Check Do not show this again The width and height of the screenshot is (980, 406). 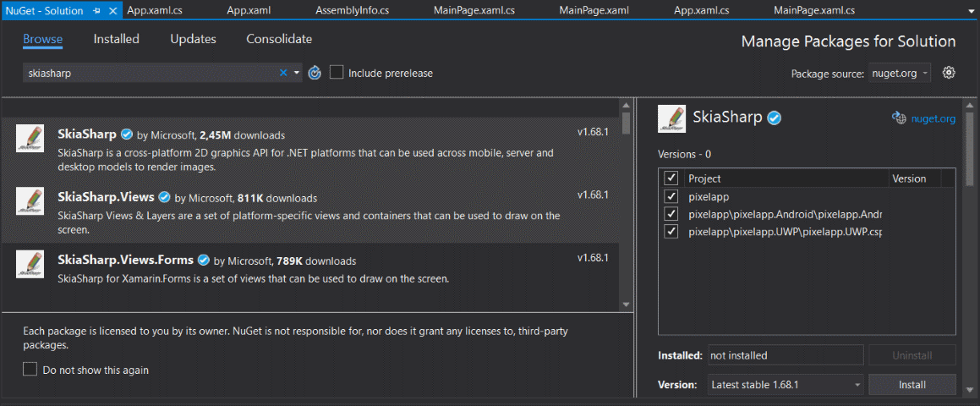tap(30, 369)
